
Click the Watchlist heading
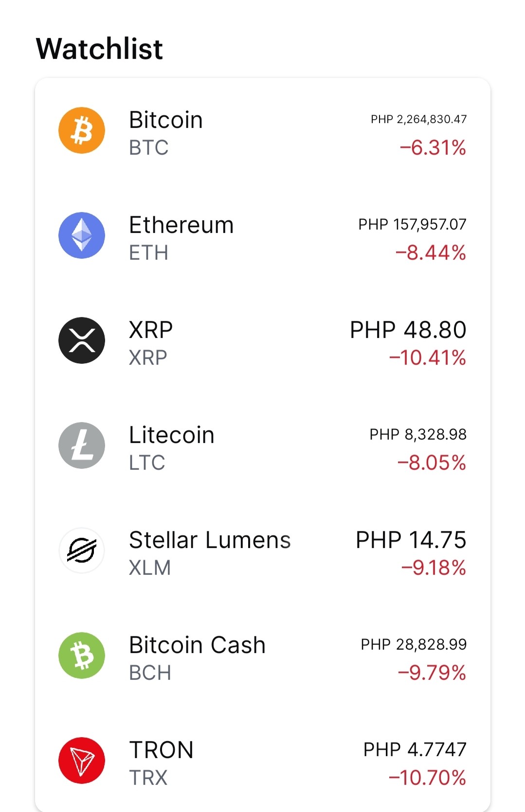pos(99,49)
